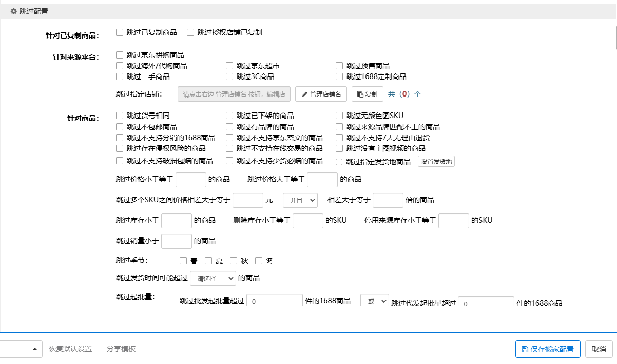Click the save icon on 保存搬家配置
Screen dimensions: 617x364
(525, 349)
